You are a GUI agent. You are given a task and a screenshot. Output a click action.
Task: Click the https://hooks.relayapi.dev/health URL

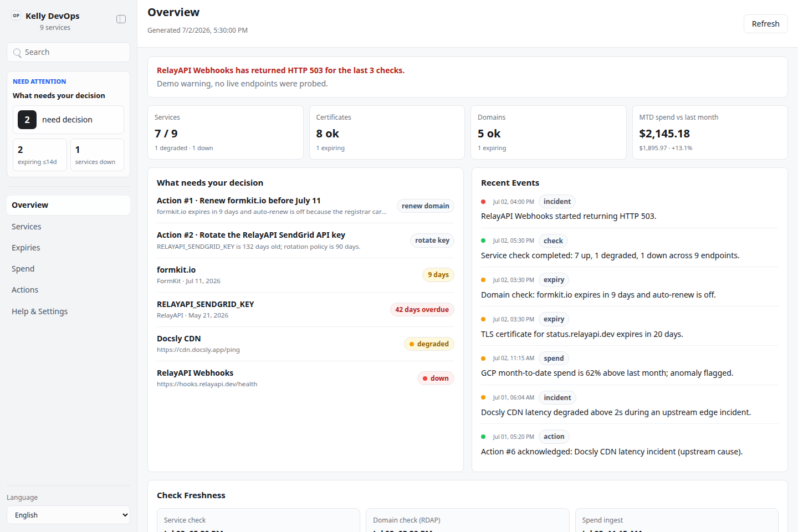[207, 384]
